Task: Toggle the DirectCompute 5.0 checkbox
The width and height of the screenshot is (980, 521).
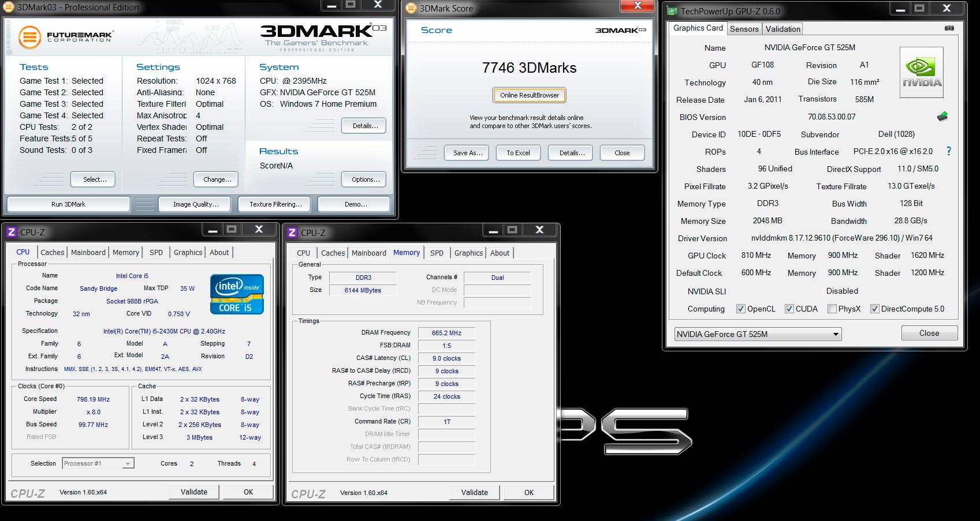Action: pos(875,309)
